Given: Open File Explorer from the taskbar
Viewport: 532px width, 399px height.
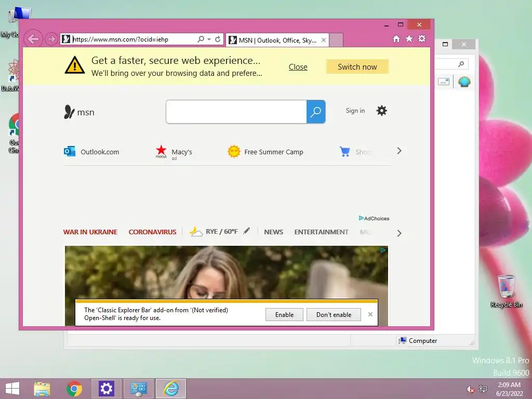Looking at the screenshot, I should (42, 389).
